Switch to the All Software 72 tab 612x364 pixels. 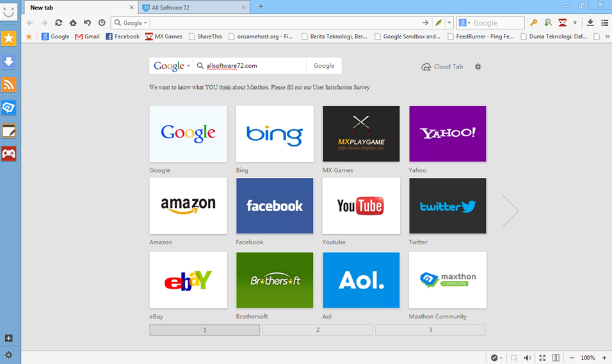coord(194,8)
